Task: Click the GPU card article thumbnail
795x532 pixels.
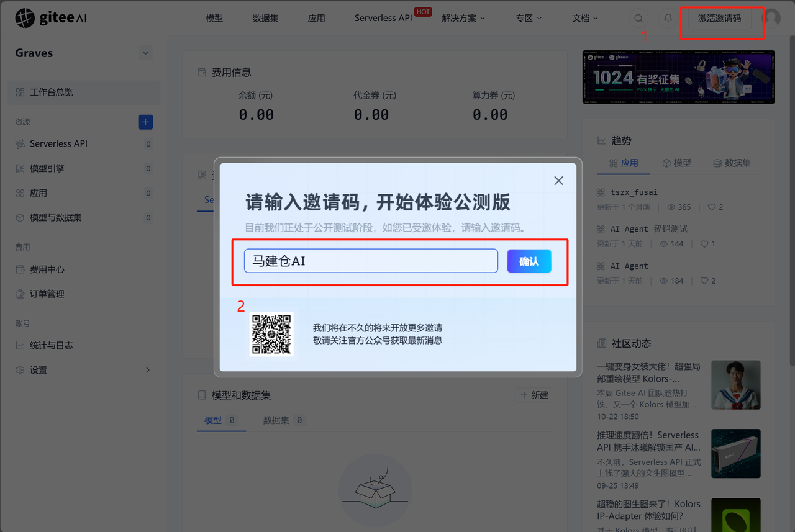Action: coord(736,454)
